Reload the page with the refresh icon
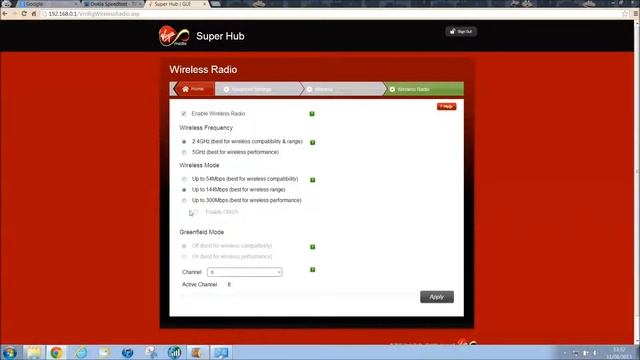The width and height of the screenshot is (640, 360). [24, 13]
